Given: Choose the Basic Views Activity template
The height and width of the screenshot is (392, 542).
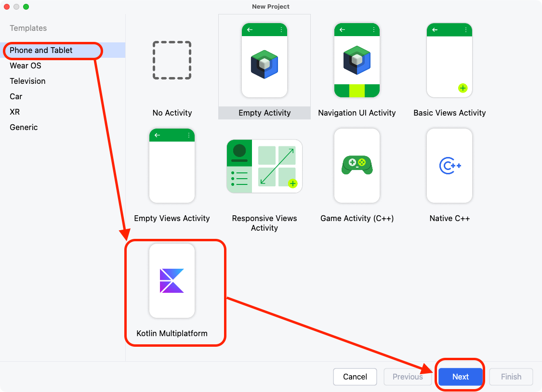Looking at the screenshot, I should coord(449,61).
